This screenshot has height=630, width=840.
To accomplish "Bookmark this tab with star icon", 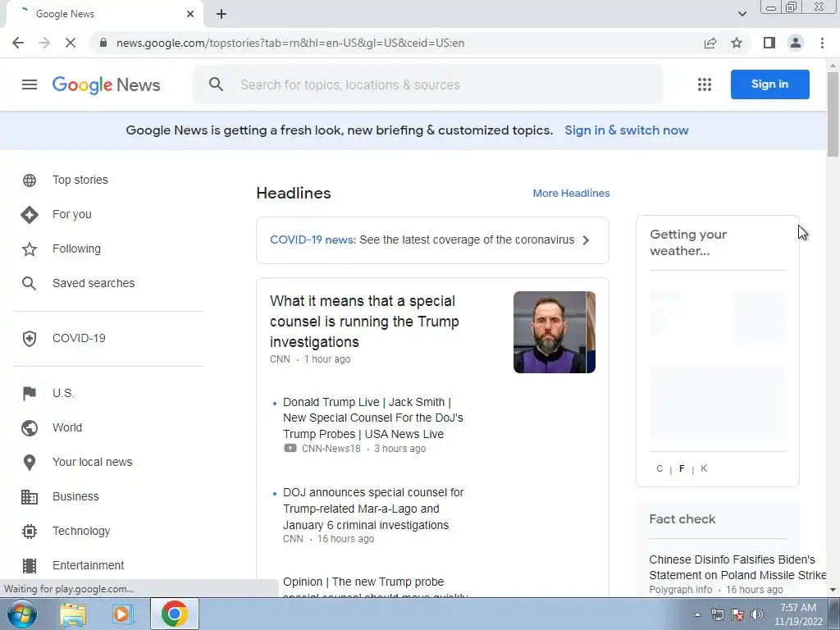I will 737,43.
